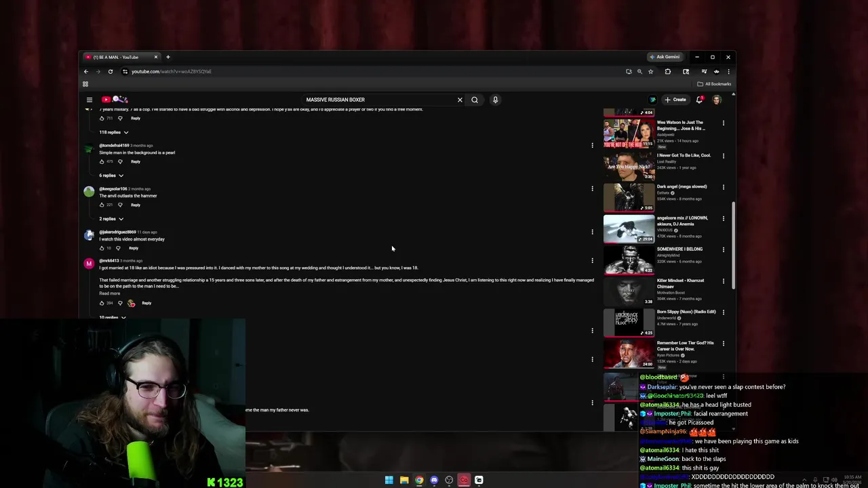Expand Read more on @mrk6413 comment
Image resolution: width=868 pixels, height=488 pixels.
coord(110,293)
